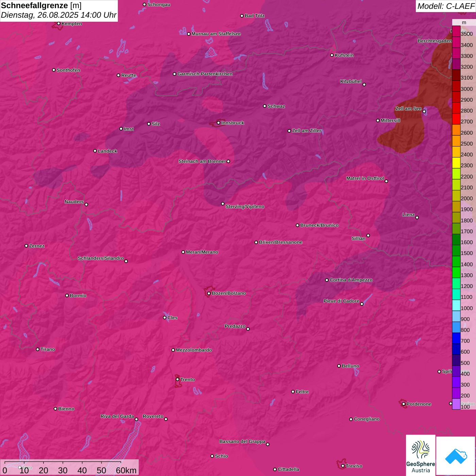Click the Sillian label
Image resolution: width=476 pixels, height=476 pixels.
click(x=358, y=238)
